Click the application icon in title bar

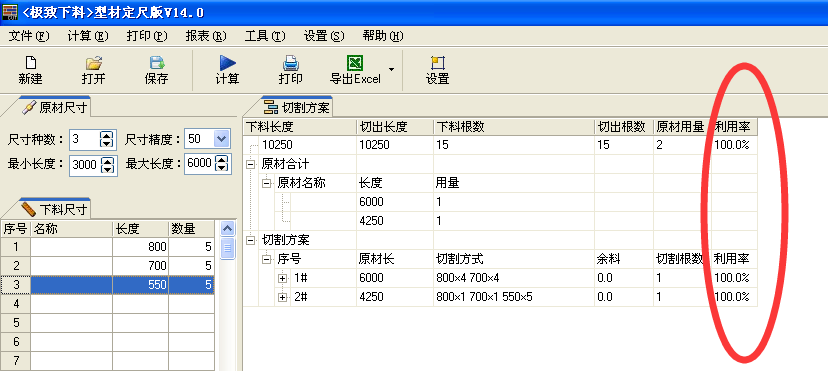pos(10,12)
